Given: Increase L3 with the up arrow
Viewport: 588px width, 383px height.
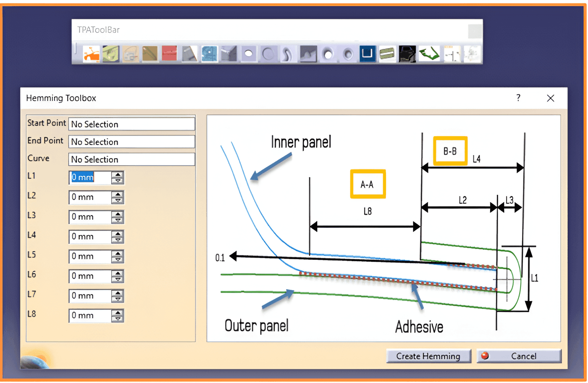Looking at the screenshot, I should pyautogui.click(x=118, y=214).
